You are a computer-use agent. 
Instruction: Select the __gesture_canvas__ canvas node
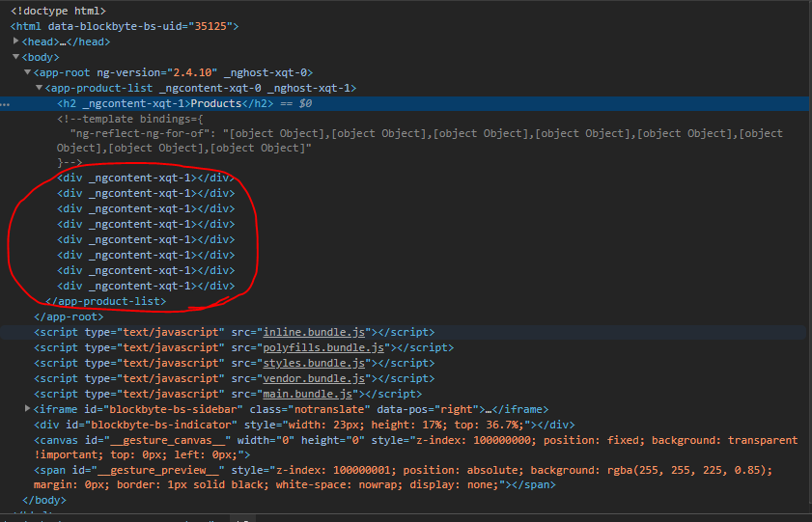click(x=415, y=448)
